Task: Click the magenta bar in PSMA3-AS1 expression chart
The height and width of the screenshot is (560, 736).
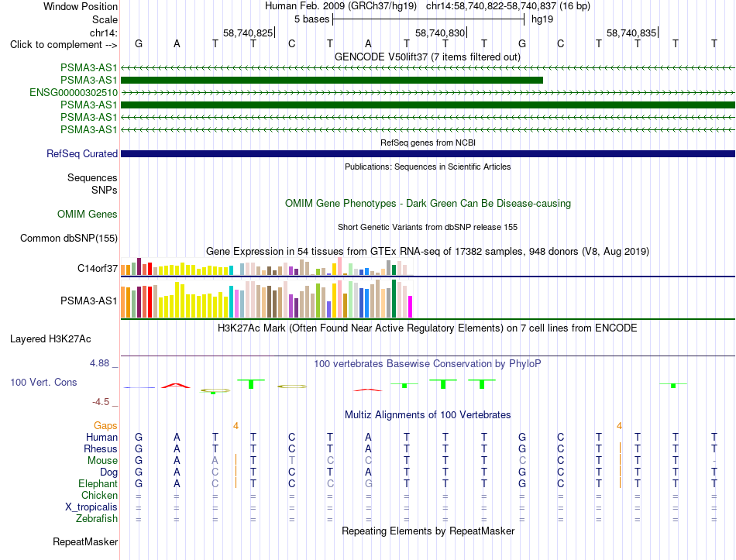Action: click(411, 307)
